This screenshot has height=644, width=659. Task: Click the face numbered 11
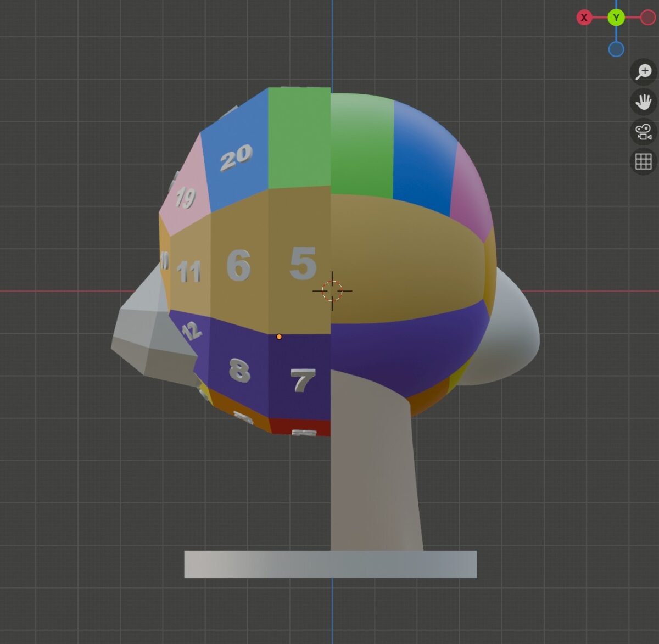pyautogui.click(x=189, y=271)
